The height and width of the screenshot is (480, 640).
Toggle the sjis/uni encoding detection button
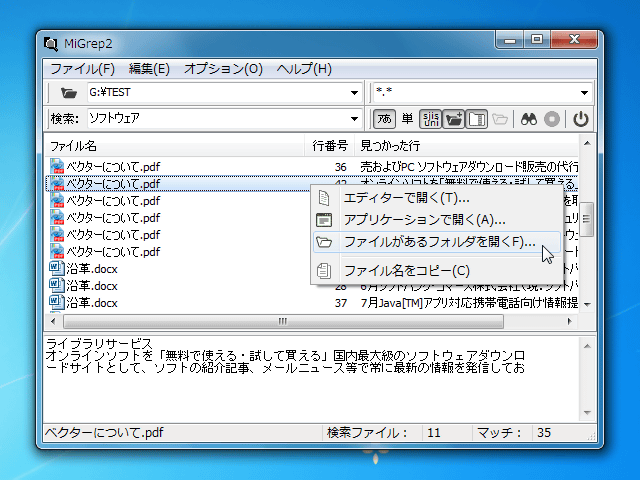click(x=431, y=119)
